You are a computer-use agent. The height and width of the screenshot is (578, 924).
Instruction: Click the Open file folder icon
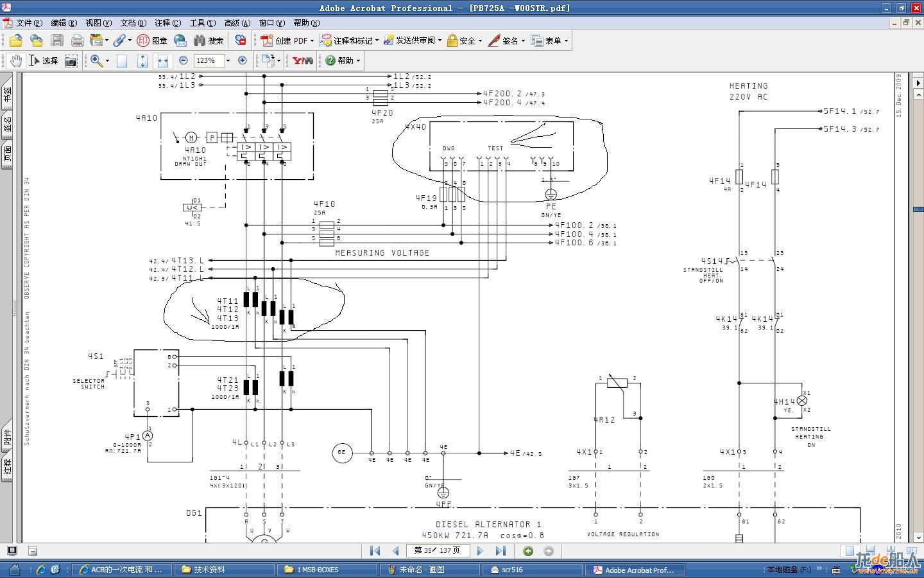(16, 40)
